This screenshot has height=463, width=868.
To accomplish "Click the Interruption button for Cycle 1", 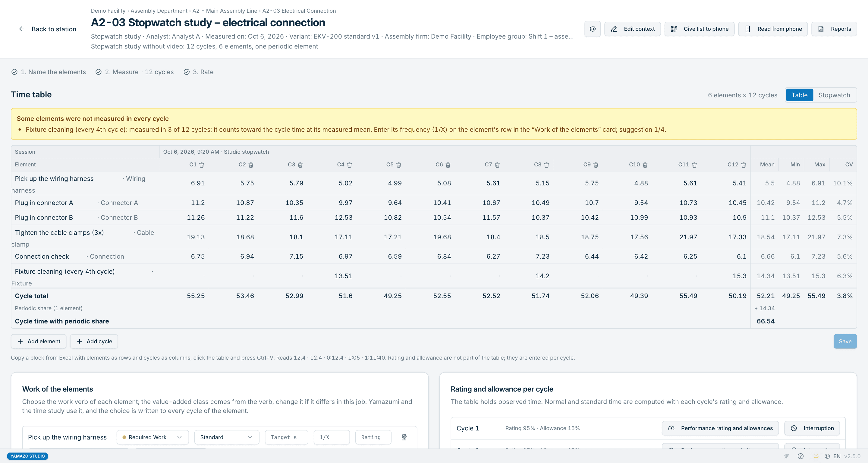I will coord(812,428).
